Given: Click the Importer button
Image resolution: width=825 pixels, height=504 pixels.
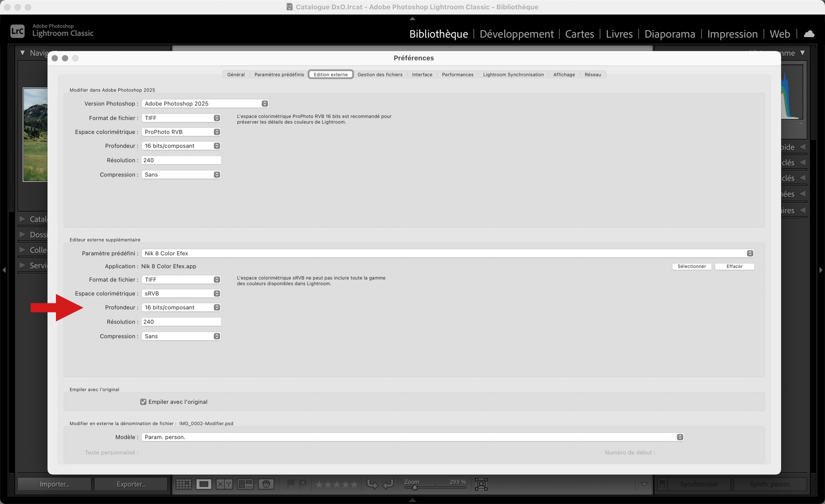Looking at the screenshot, I should click(55, 484).
